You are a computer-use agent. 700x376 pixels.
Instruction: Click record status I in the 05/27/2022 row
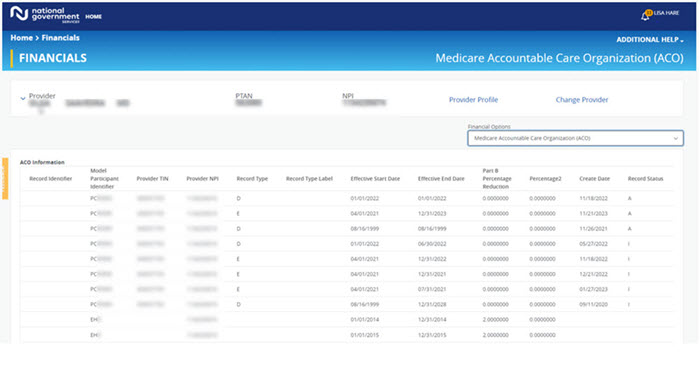[x=629, y=244]
